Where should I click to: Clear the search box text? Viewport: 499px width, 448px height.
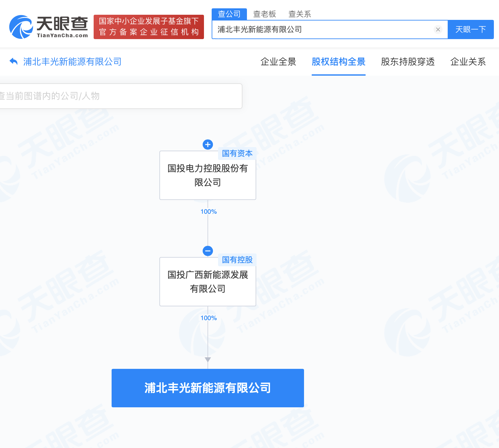tap(438, 29)
